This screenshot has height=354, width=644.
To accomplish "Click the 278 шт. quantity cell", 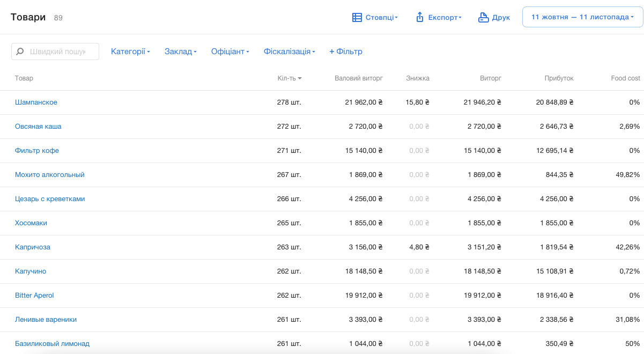I will coord(289,102).
